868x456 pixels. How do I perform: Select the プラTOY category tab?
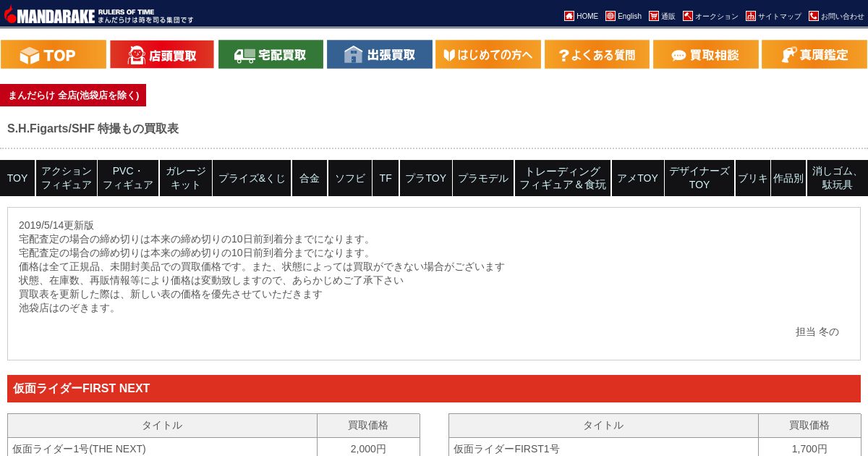[426, 178]
